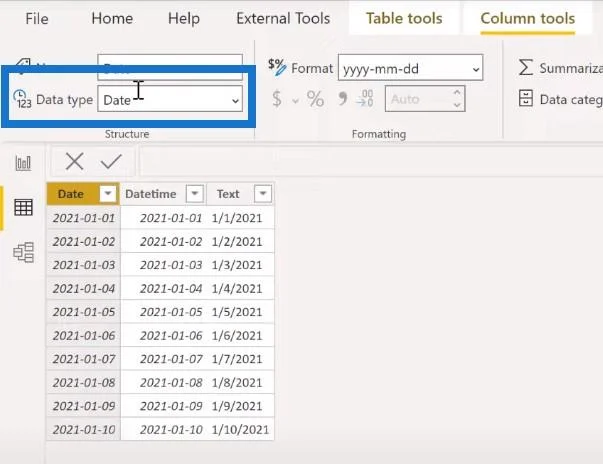The height and width of the screenshot is (464, 603).
Task: Cancel formula with the X icon
Action: pyautogui.click(x=74, y=161)
